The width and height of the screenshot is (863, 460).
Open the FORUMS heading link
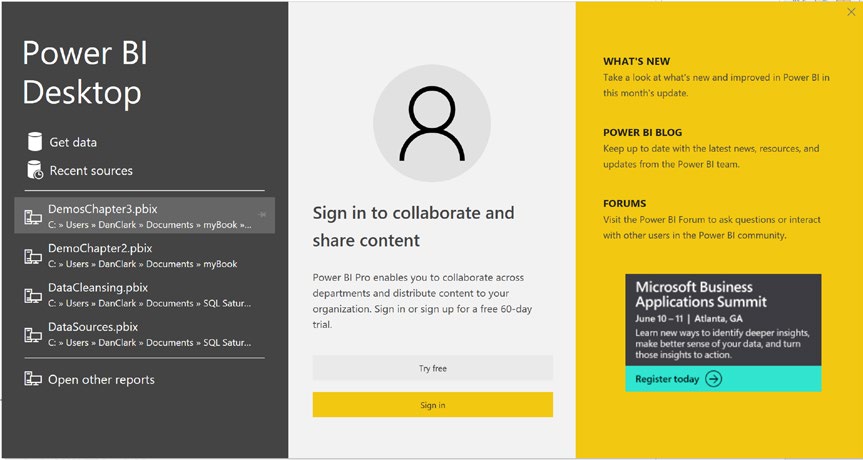pyautogui.click(x=625, y=204)
